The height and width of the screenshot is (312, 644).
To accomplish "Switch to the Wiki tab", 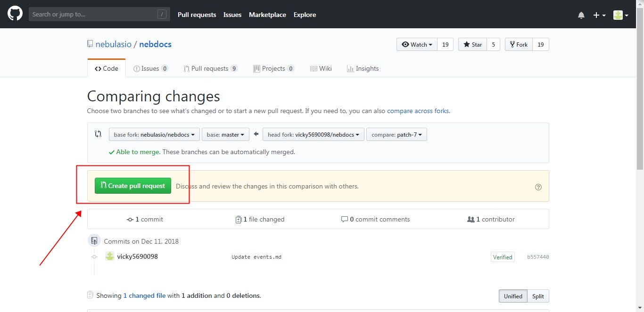I will [321, 68].
